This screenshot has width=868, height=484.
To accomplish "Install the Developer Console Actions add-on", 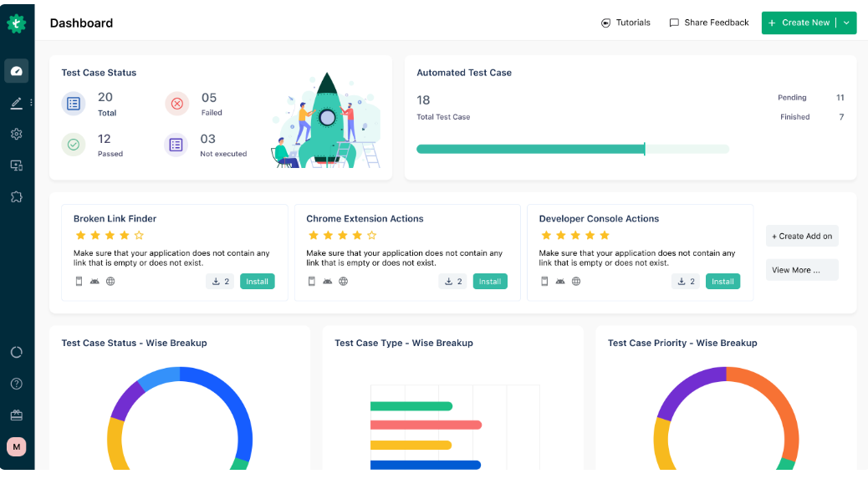I will pyautogui.click(x=723, y=282).
